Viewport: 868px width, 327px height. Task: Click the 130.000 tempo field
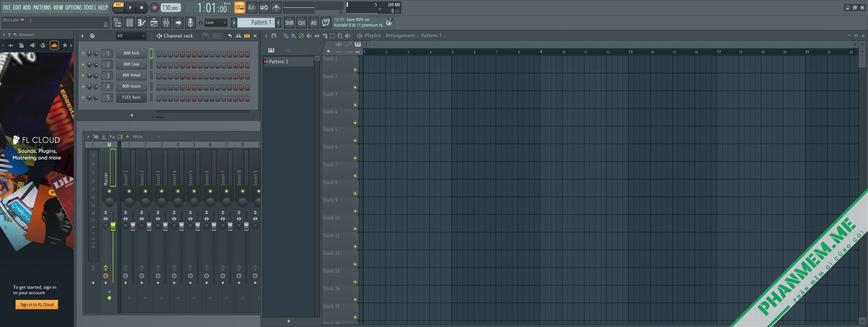[171, 8]
